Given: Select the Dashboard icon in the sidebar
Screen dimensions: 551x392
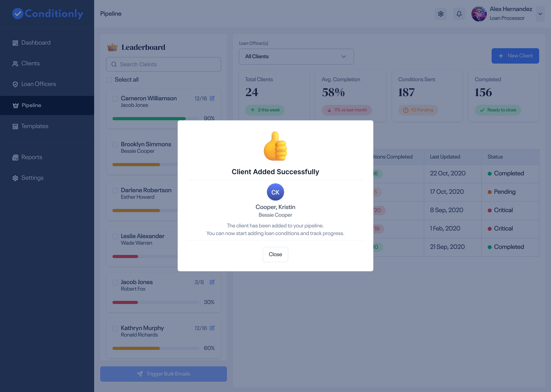Looking at the screenshot, I should pos(15,42).
